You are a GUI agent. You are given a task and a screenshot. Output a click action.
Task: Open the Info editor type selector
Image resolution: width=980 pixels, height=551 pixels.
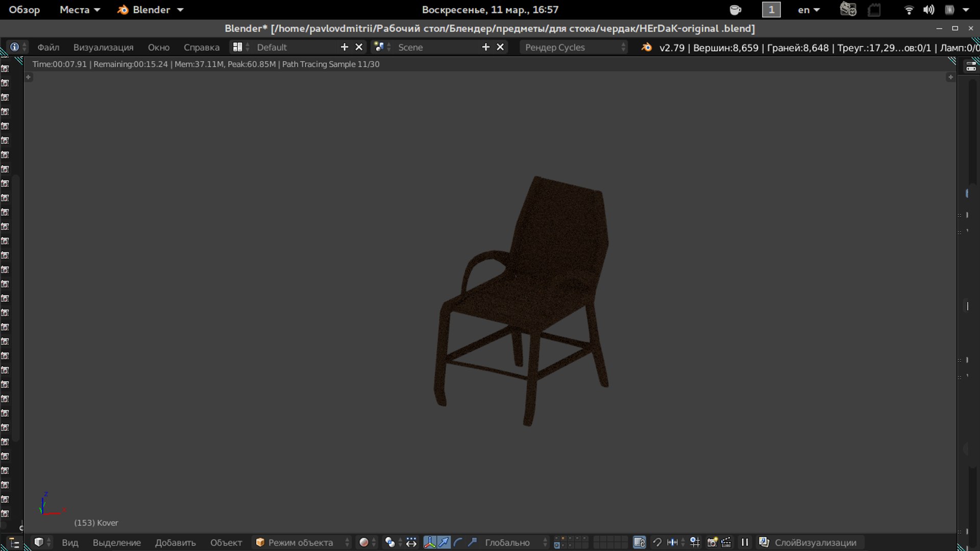point(18,47)
